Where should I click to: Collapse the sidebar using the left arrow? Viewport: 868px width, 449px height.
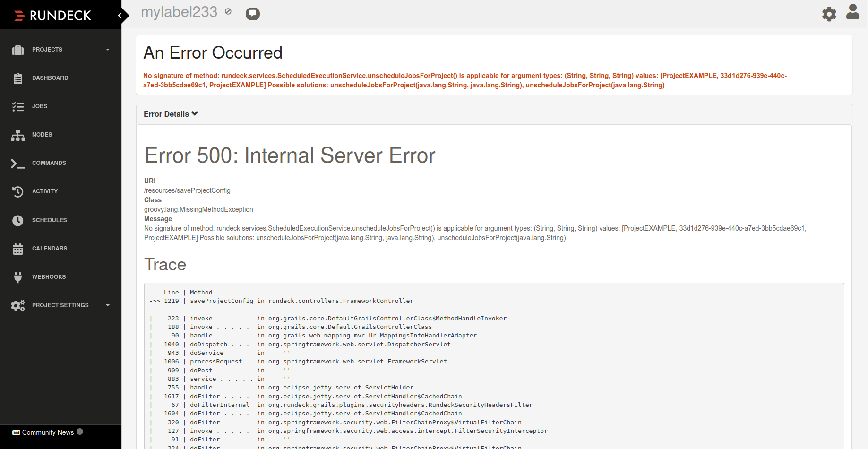click(x=120, y=15)
